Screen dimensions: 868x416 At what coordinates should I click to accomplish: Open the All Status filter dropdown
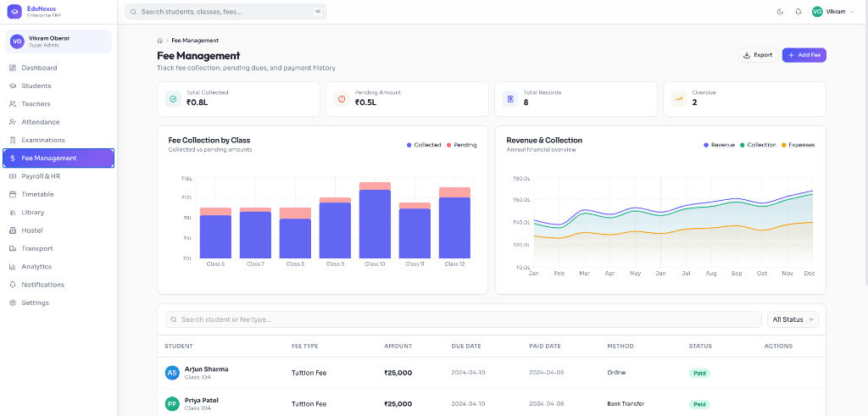[793, 319]
